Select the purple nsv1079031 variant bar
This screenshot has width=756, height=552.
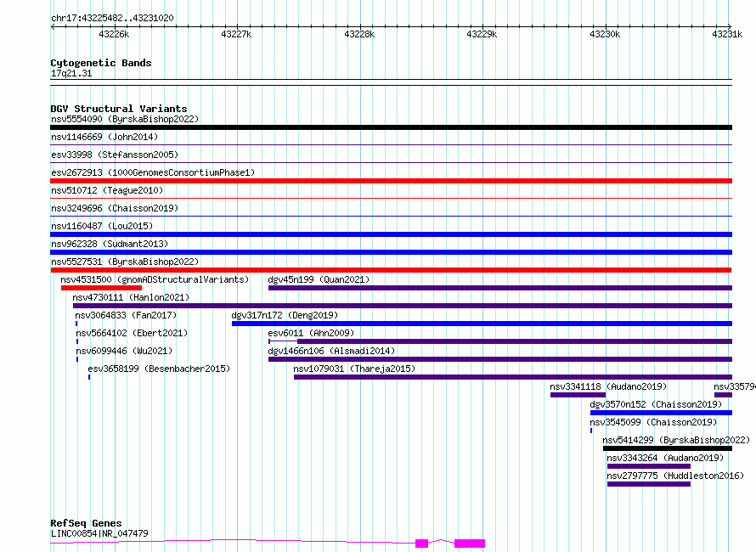[x=513, y=377]
